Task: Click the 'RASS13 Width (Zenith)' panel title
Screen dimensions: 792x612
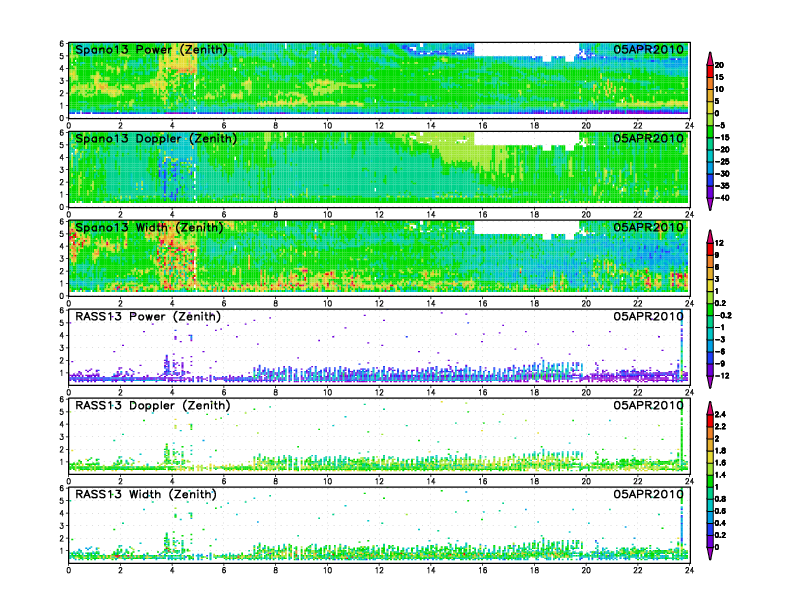Action: (x=146, y=494)
